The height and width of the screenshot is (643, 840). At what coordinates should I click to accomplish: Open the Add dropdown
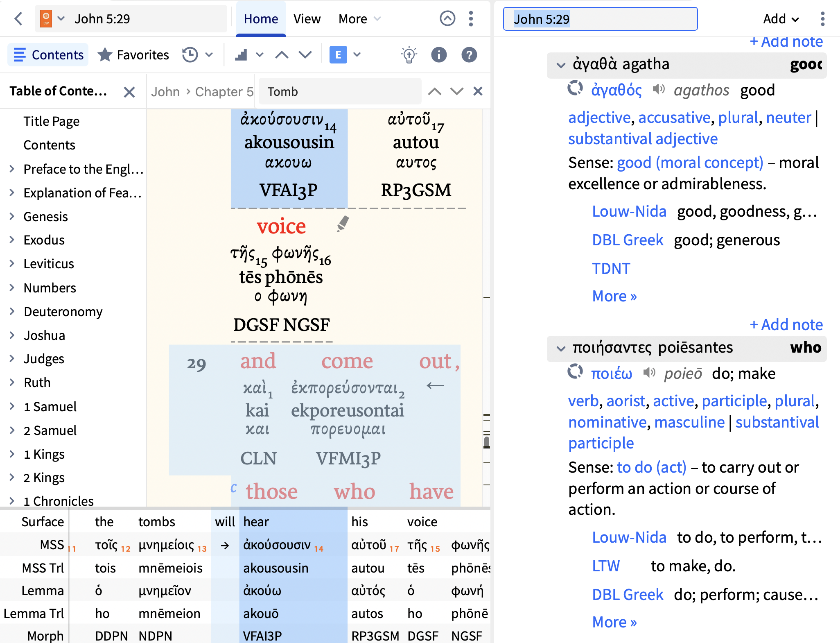[781, 19]
